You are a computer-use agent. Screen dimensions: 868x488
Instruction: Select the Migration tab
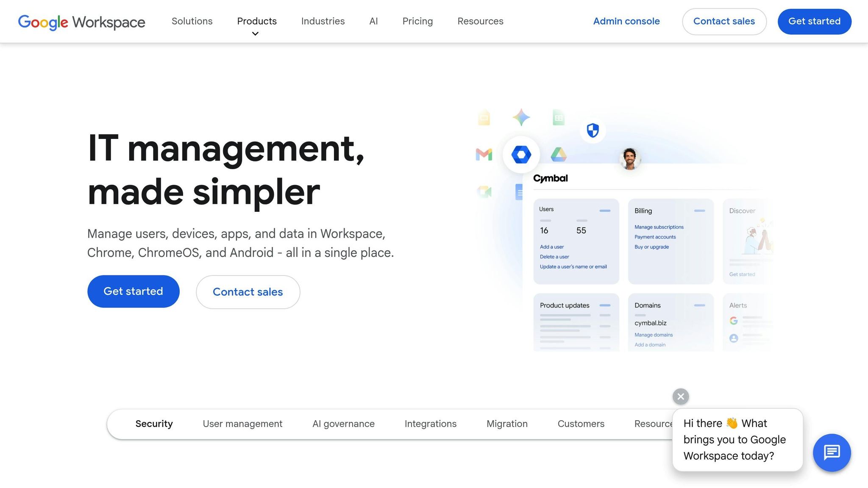(507, 424)
